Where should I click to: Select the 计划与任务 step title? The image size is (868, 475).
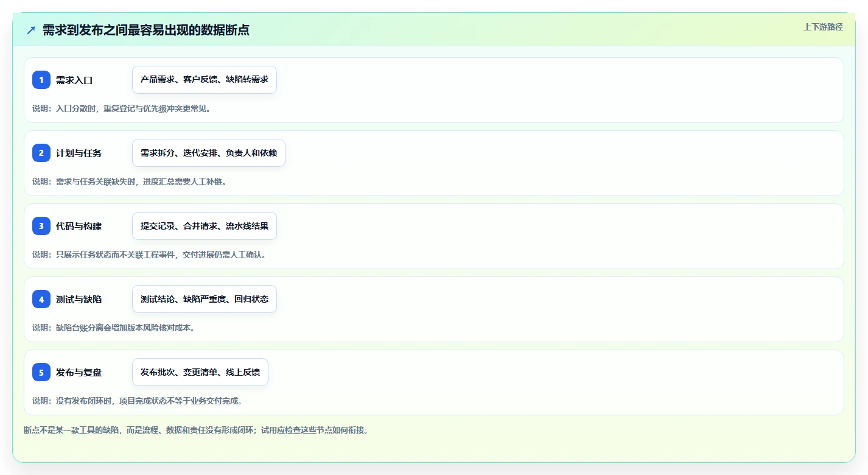pos(79,153)
